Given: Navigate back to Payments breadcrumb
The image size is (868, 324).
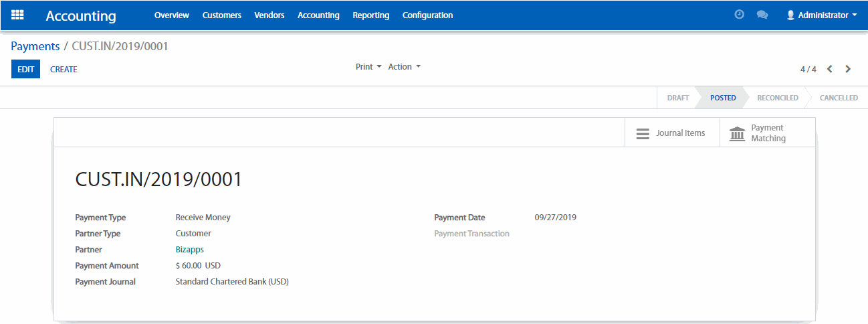Looking at the screenshot, I should point(35,46).
